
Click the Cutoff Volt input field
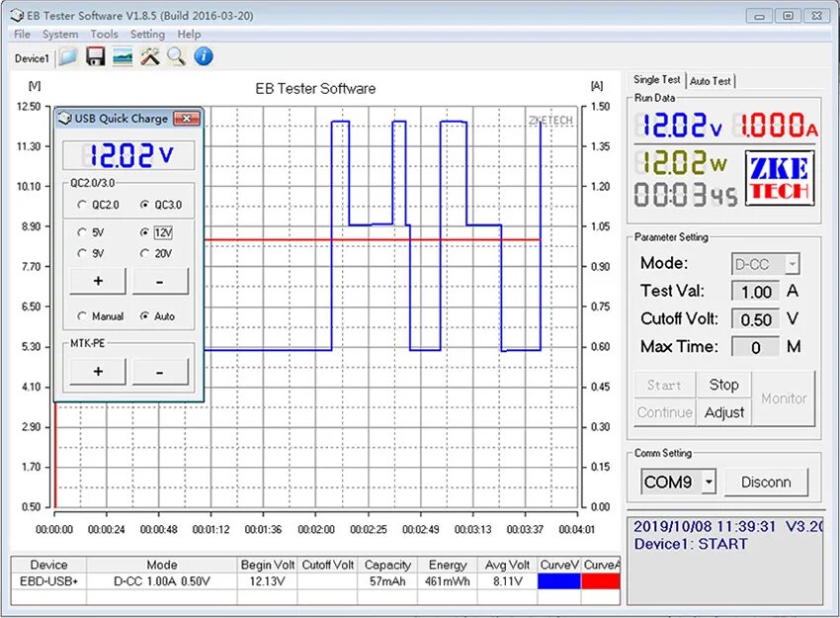(x=756, y=320)
